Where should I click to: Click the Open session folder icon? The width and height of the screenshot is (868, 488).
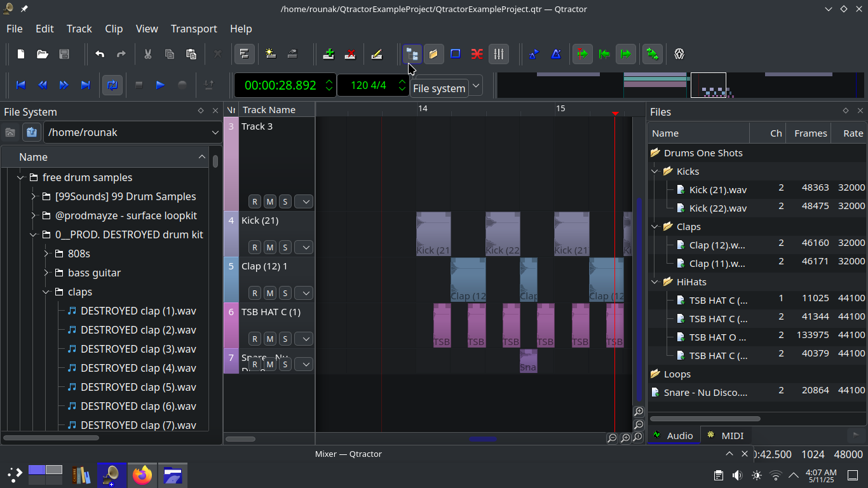click(43, 54)
